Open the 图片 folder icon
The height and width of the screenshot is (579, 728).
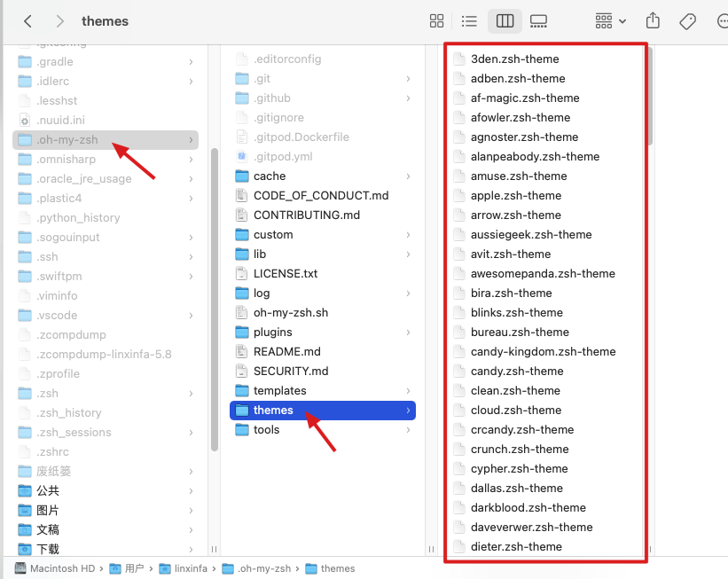[25, 510]
